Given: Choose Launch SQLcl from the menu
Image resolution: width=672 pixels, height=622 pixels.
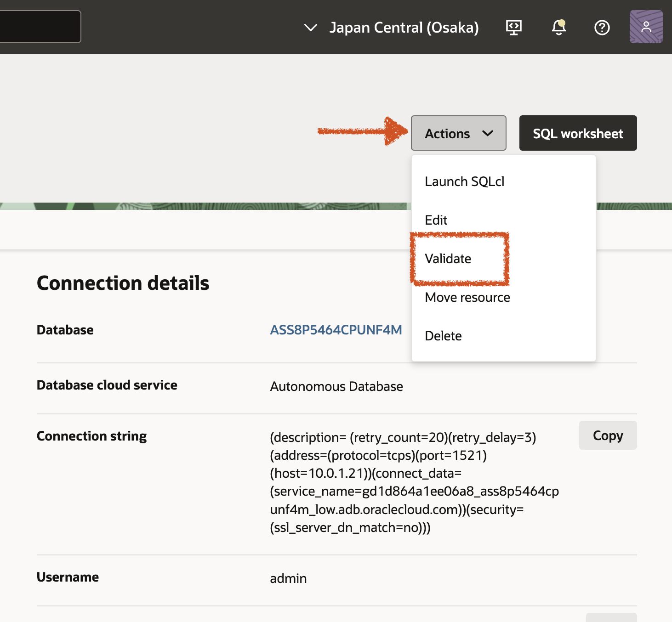Looking at the screenshot, I should coord(465,181).
